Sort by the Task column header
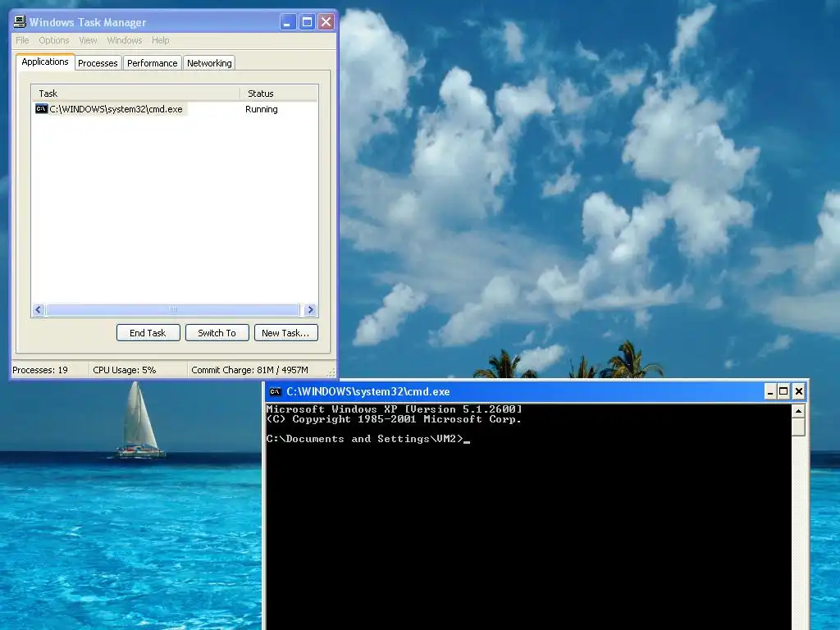Screen dimensions: 840x630 coord(135,94)
